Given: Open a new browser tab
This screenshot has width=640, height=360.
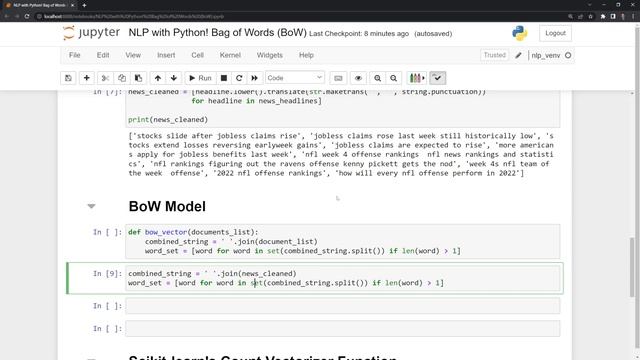Looking at the screenshot, I should click(x=84, y=5).
